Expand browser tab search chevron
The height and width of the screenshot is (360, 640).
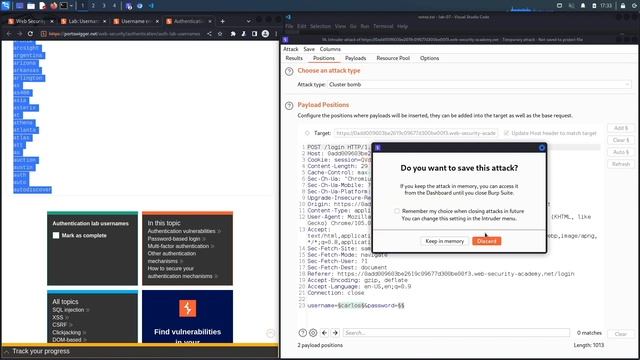[x=248, y=21]
